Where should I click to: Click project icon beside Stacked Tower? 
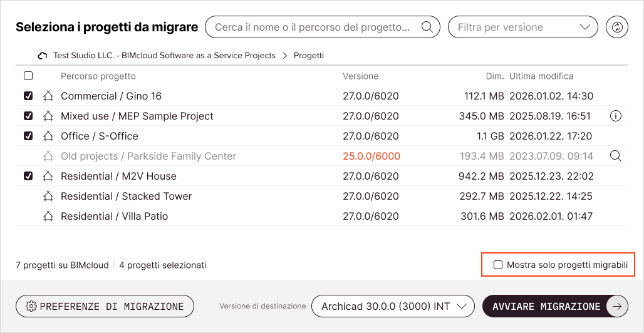tap(48, 197)
